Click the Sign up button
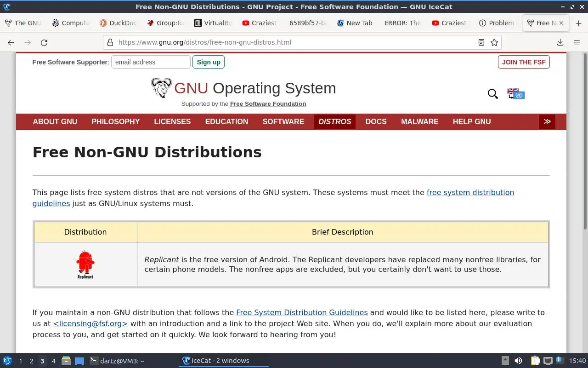Screen dimensions: 588x368 [209, 62]
